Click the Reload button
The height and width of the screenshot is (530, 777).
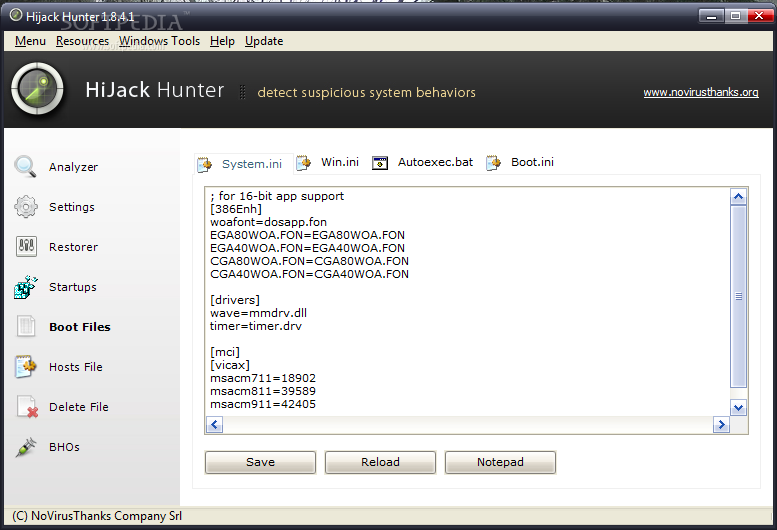tap(380, 462)
